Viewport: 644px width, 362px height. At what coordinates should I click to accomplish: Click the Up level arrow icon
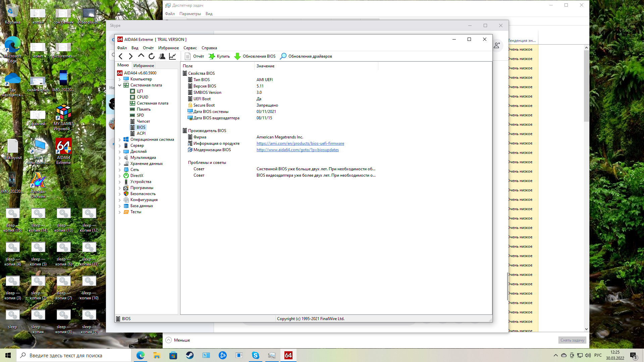[x=141, y=56]
